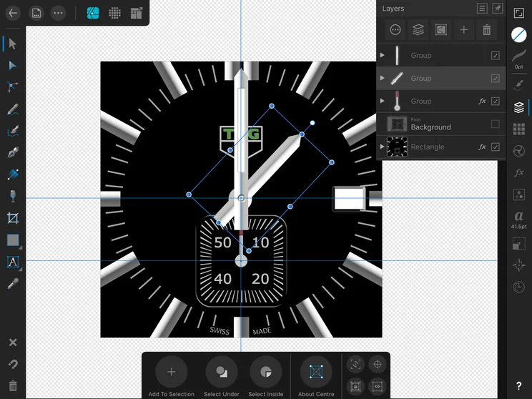Select the Node tool
Viewport: 532px width, 399px height.
pos(13,65)
